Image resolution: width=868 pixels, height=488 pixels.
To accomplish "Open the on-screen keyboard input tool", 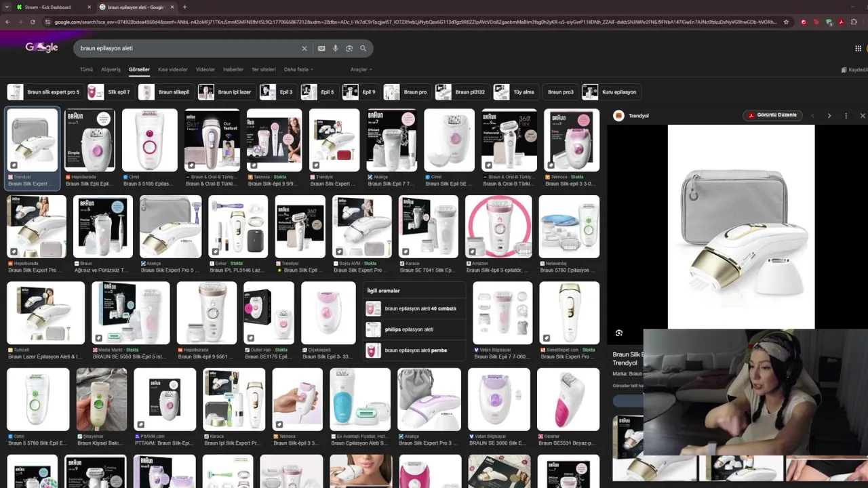I will tap(321, 48).
